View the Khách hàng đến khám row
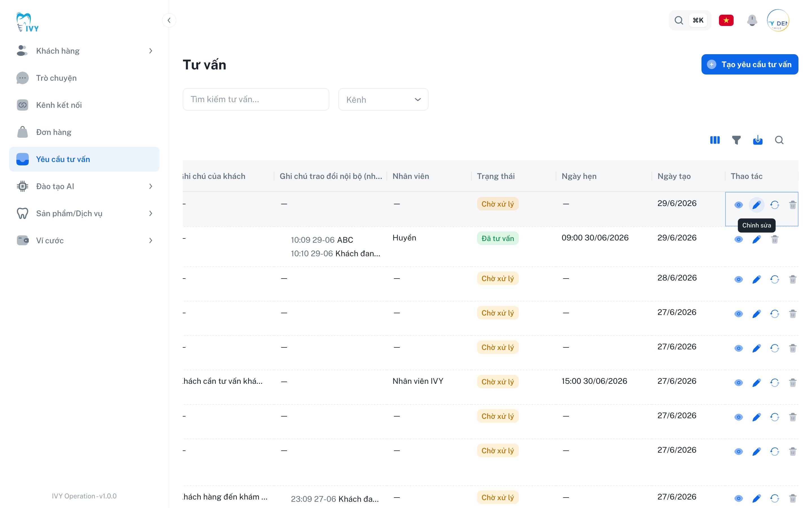Screen dimensions: 812x508 click(738, 498)
